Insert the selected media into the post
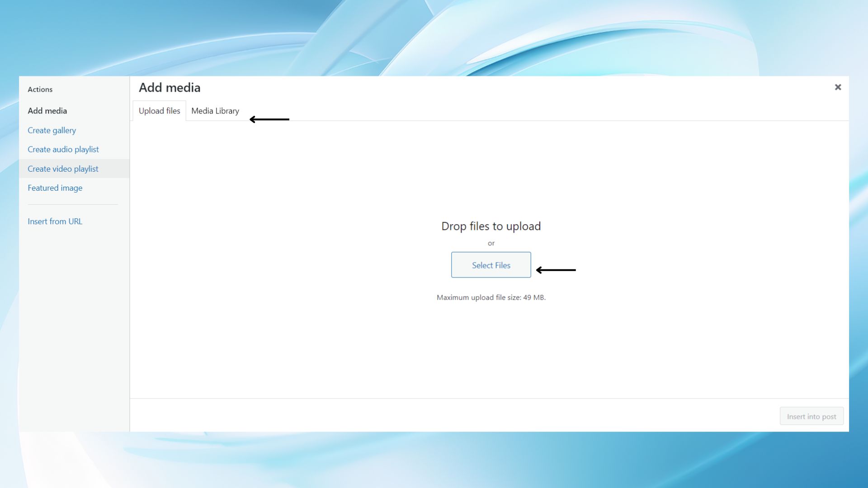Viewport: 868px width, 488px height. pos(811,416)
